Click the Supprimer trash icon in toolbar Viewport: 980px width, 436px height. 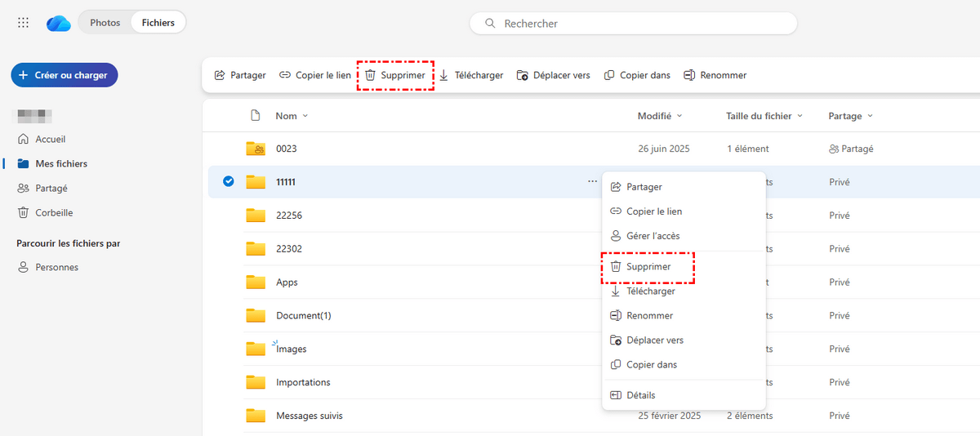click(x=370, y=75)
